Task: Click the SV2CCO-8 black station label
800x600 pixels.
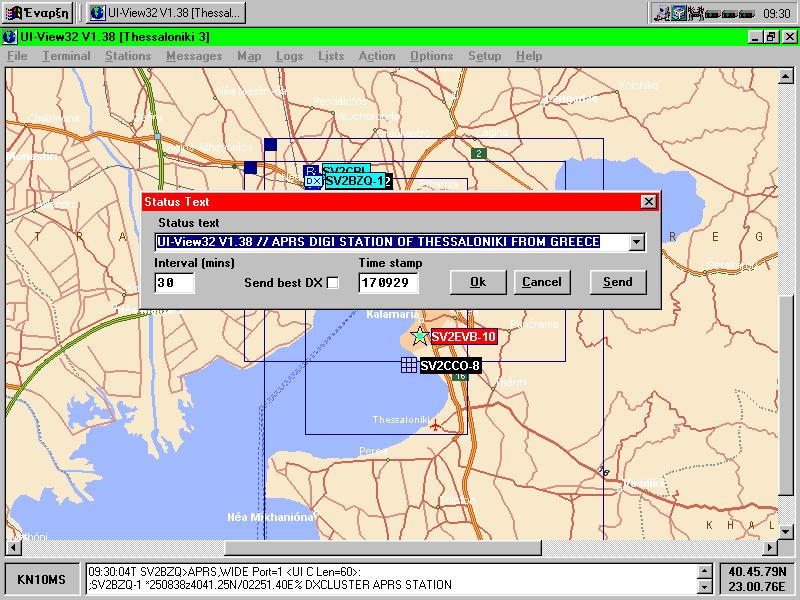Action: [x=450, y=365]
